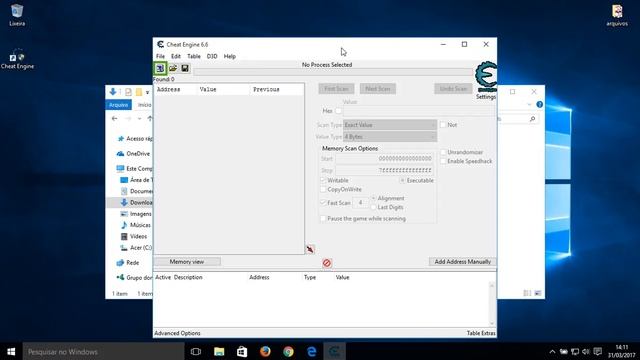Screen dimensions: 640x360
Task: Click the Windows search box on the taskbar
Action: [x=103, y=351]
